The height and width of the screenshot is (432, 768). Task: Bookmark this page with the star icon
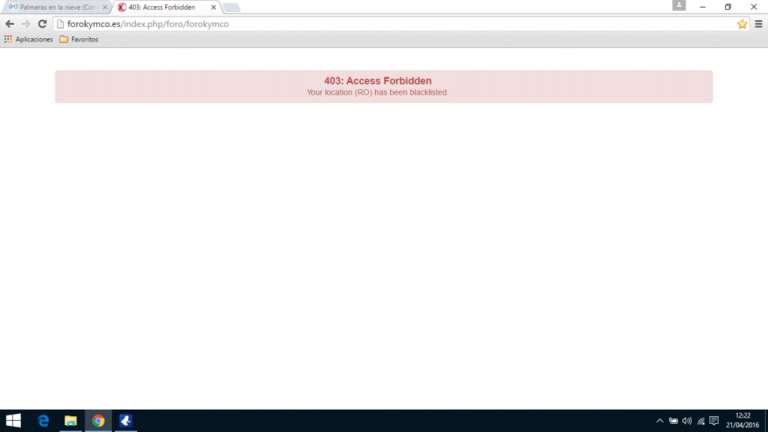pos(742,24)
